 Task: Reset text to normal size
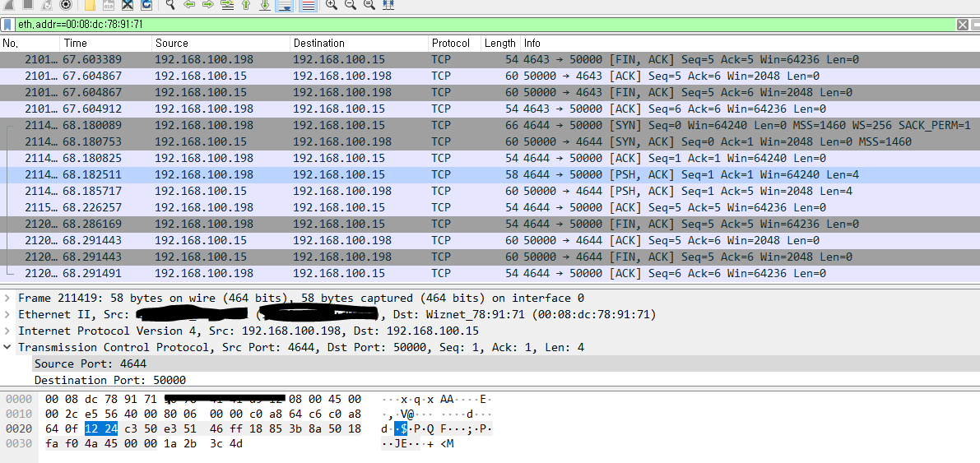(369, 5)
